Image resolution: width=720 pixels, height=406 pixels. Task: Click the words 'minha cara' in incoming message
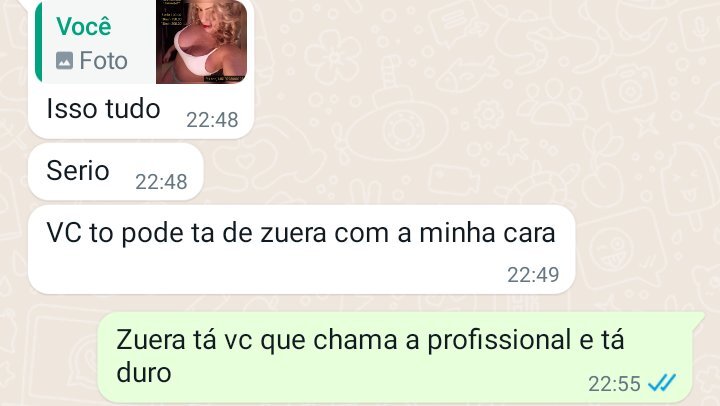(x=487, y=233)
